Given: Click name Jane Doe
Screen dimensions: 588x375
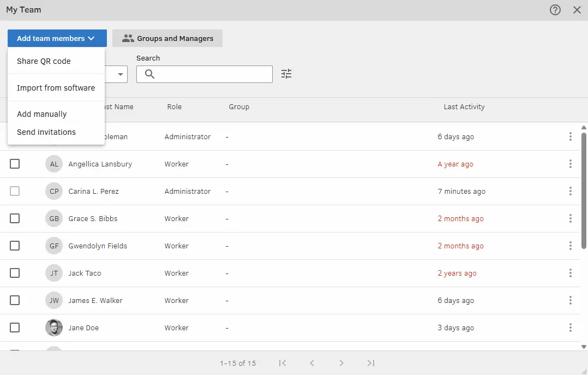Looking at the screenshot, I should pos(83,328).
